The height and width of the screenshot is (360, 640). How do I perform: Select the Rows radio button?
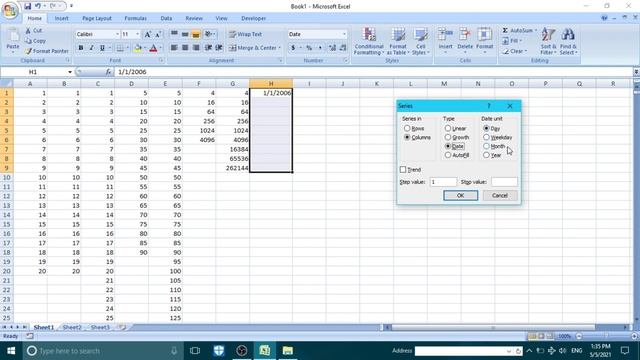pos(407,128)
